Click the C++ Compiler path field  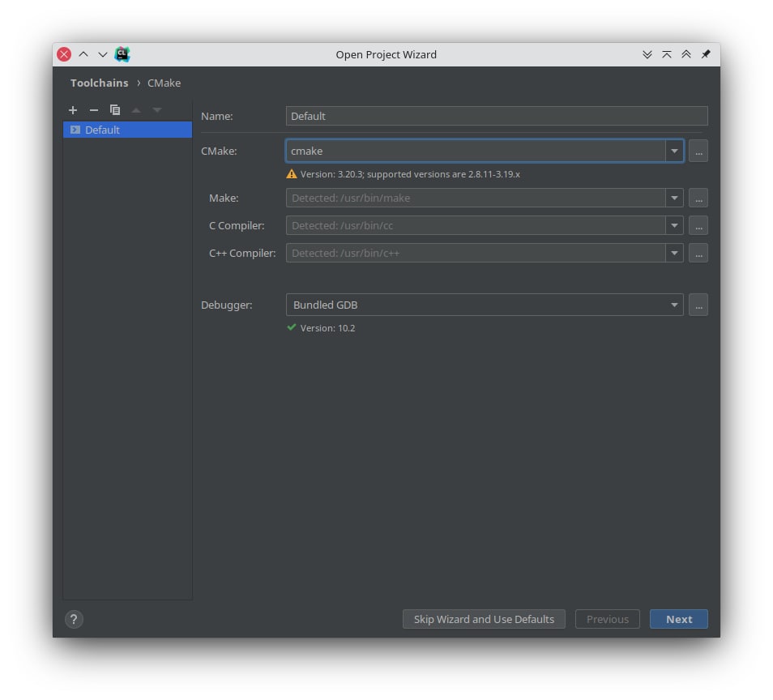point(476,253)
